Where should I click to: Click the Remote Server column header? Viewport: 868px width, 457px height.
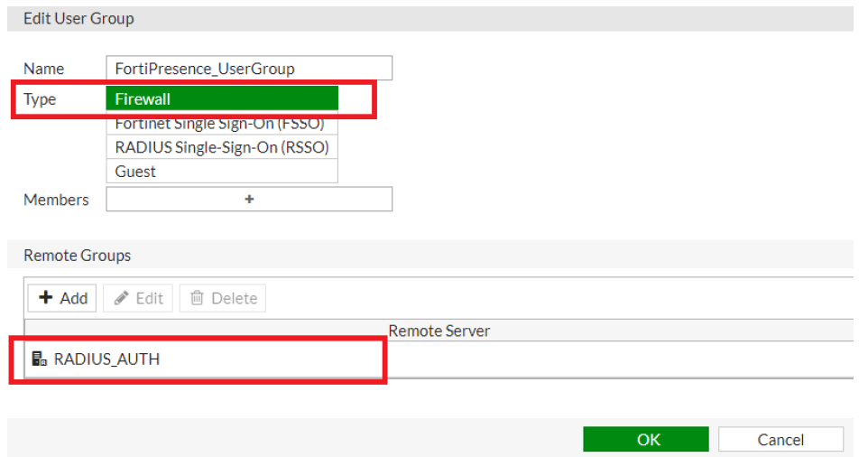[x=439, y=331]
